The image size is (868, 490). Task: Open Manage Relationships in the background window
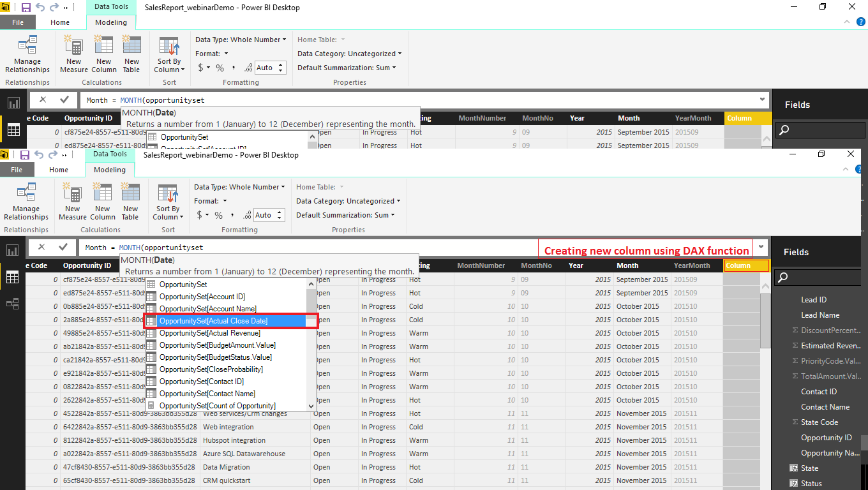click(x=27, y=53)
